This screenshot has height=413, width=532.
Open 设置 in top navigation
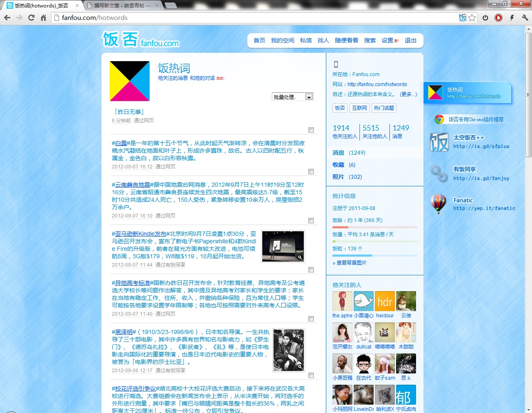387,40
